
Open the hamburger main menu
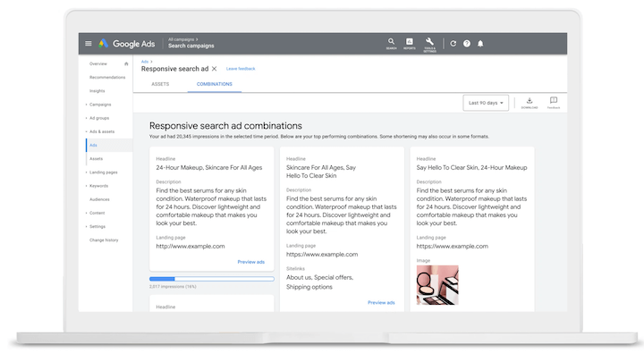click(89, 44)
